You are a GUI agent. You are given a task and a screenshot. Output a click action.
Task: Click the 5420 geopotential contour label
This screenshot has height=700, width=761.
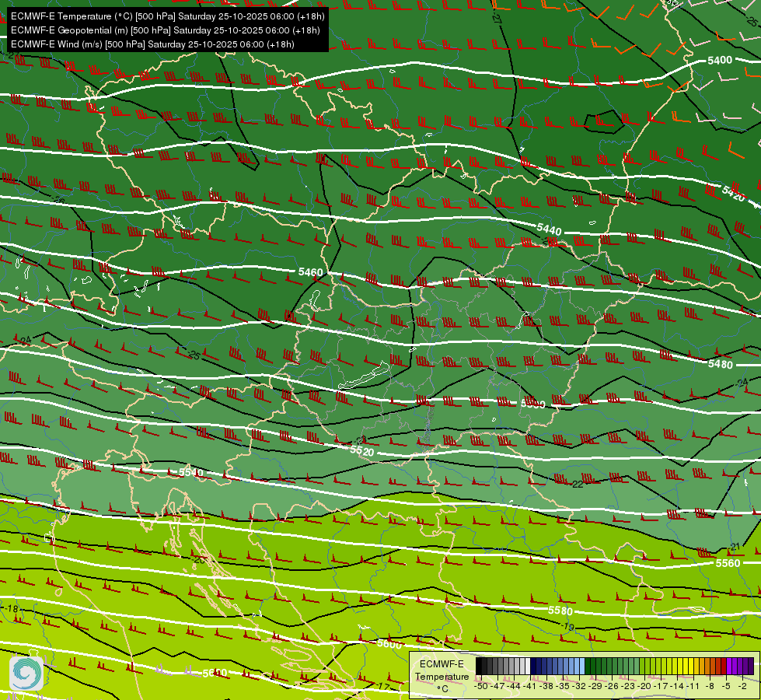point(733,194)
